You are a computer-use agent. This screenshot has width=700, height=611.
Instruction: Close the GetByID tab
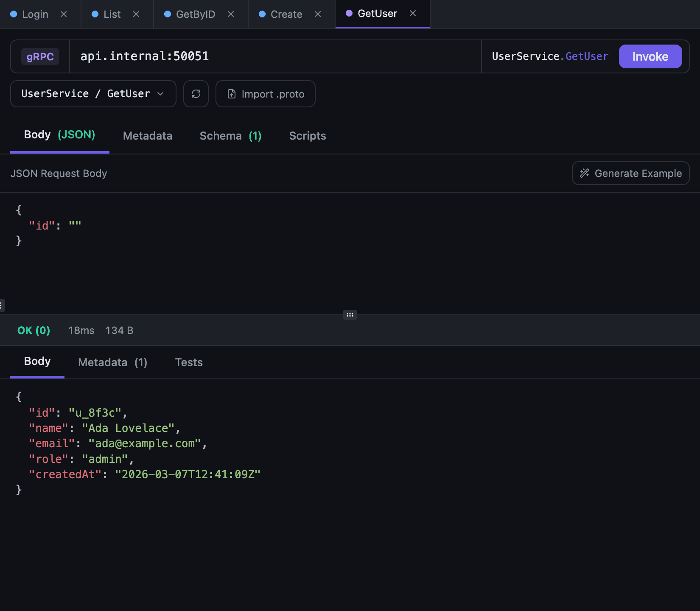[231, 14]
